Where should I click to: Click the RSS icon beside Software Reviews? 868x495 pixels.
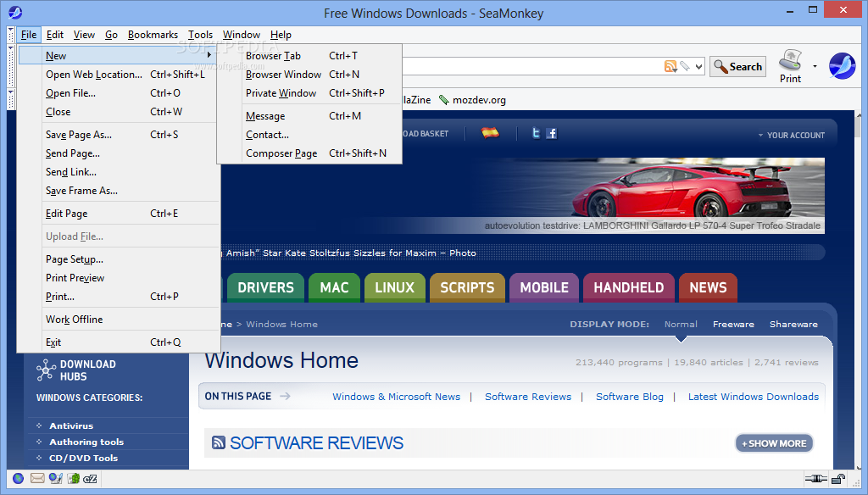[219, 442]
